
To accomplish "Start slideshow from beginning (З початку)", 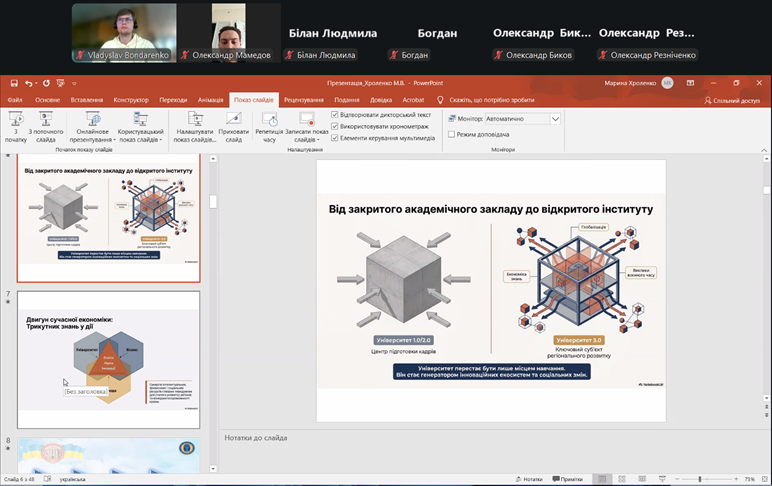I will click(16, 127).
